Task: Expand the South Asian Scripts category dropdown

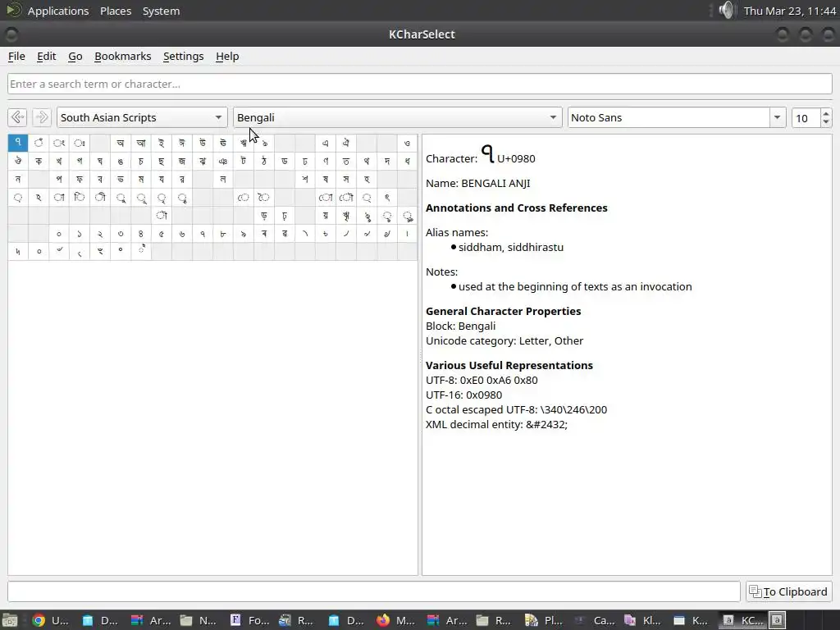Action: coord(142,117)
